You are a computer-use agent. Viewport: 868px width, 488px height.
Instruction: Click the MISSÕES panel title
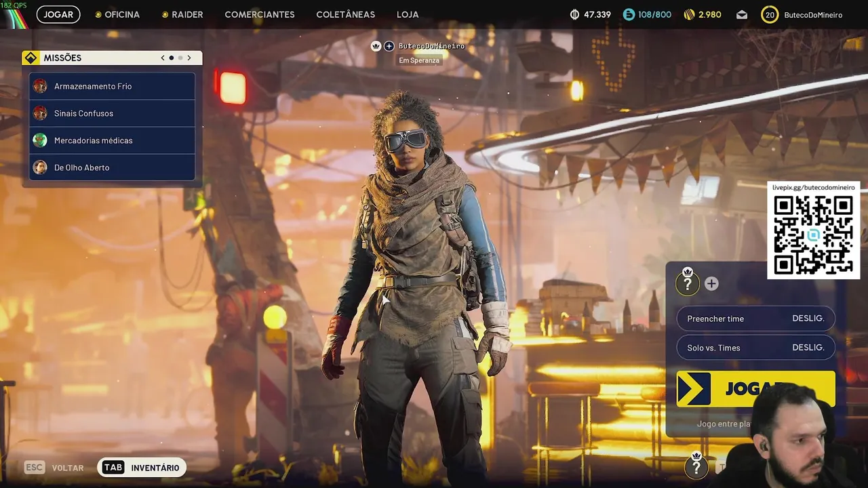[x=62, y=58]
